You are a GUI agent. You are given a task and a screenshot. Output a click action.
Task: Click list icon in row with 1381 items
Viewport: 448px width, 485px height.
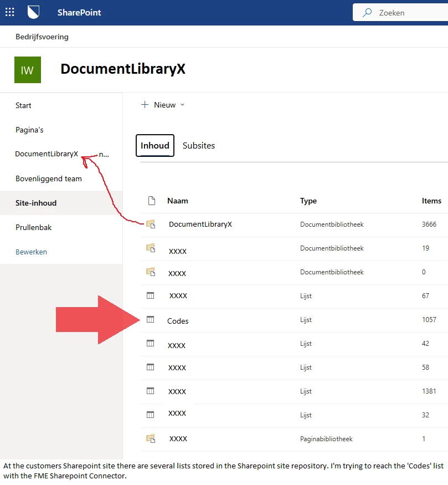tap(150, 391)
